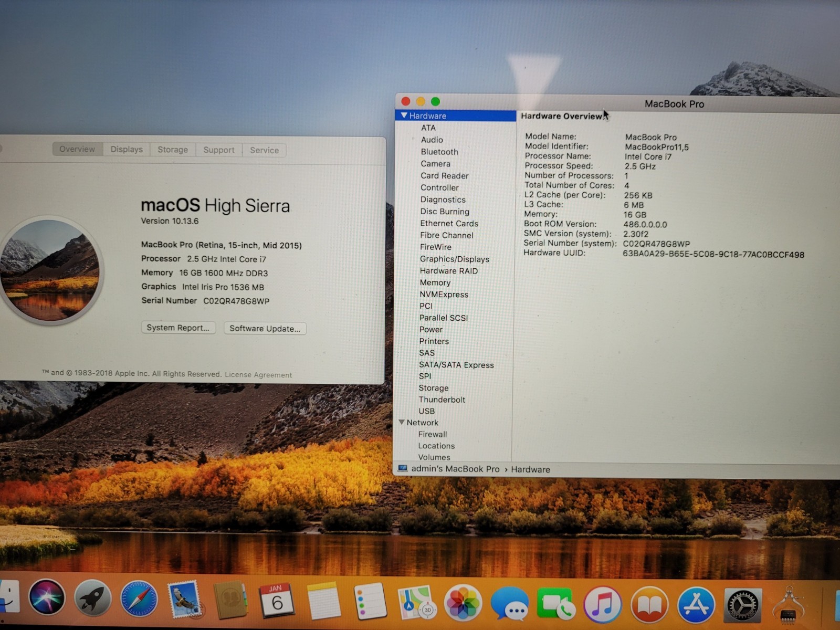Select Memory in the sidebar list
The height and width of the screenshot is (630, 840).
[435, 282]
